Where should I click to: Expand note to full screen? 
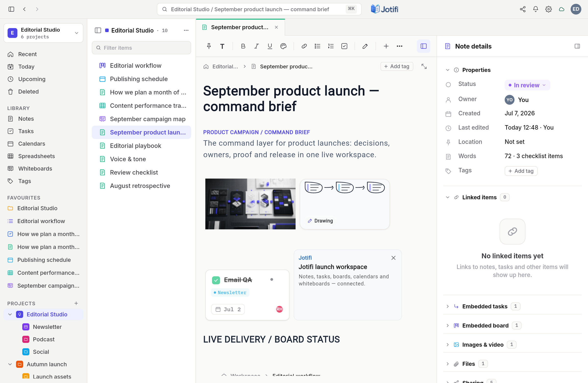tap(424, 66)
